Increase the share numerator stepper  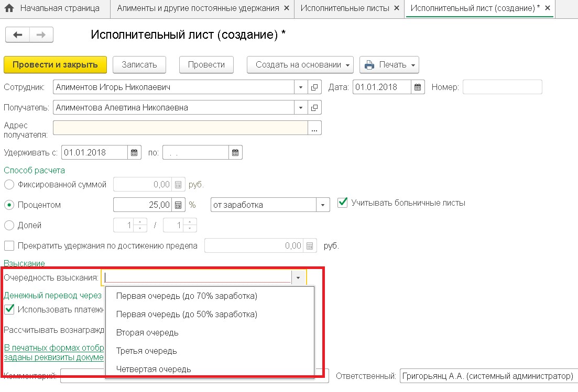[140, 222]
